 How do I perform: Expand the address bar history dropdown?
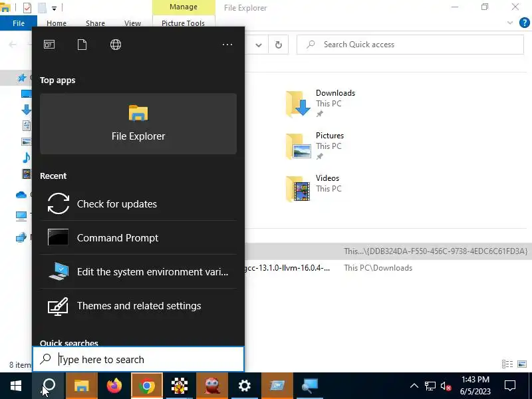click(x=259, y=45)
